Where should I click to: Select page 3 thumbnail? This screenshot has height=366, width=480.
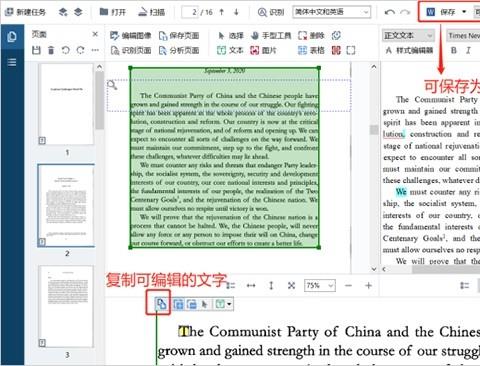pyautogui.click(x=66, y=307)
